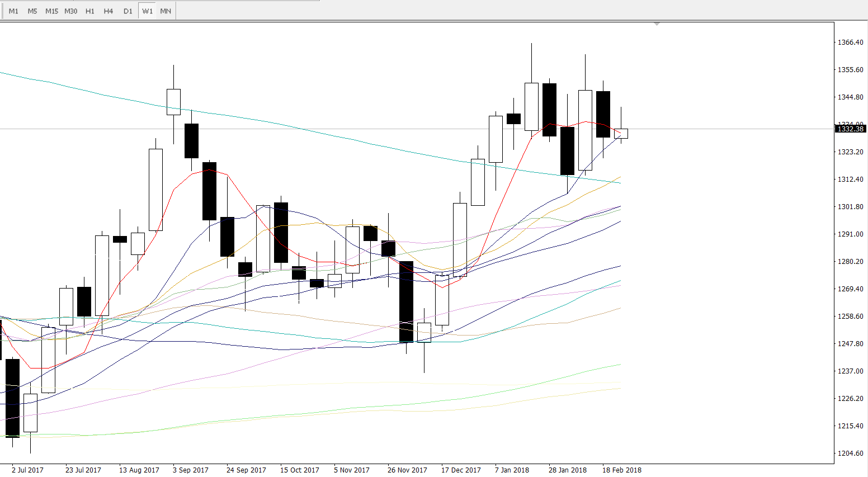Click the 1366.40 price scale label
The height and width of the screenshot is (477, 868).
tap(850, 42)
